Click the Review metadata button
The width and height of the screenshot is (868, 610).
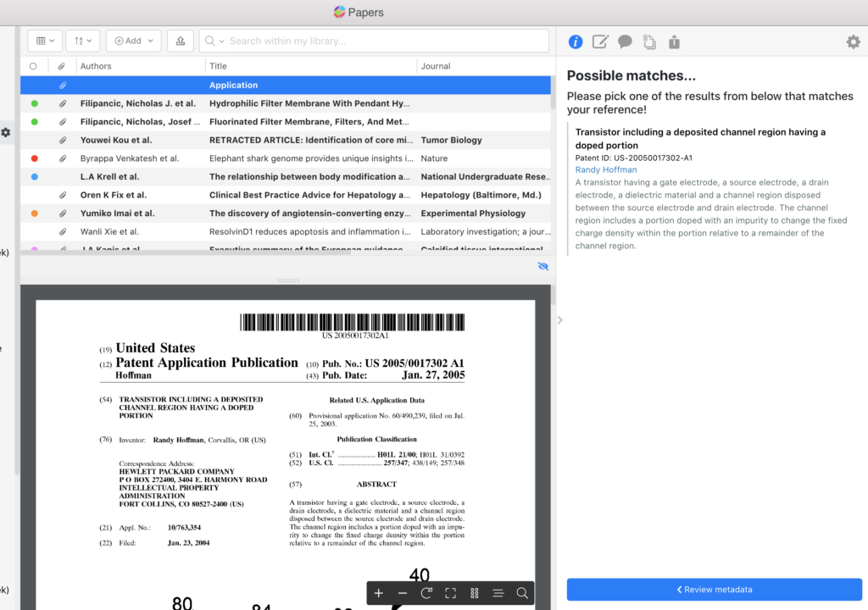pyautogui.click(x=714, y=590)
